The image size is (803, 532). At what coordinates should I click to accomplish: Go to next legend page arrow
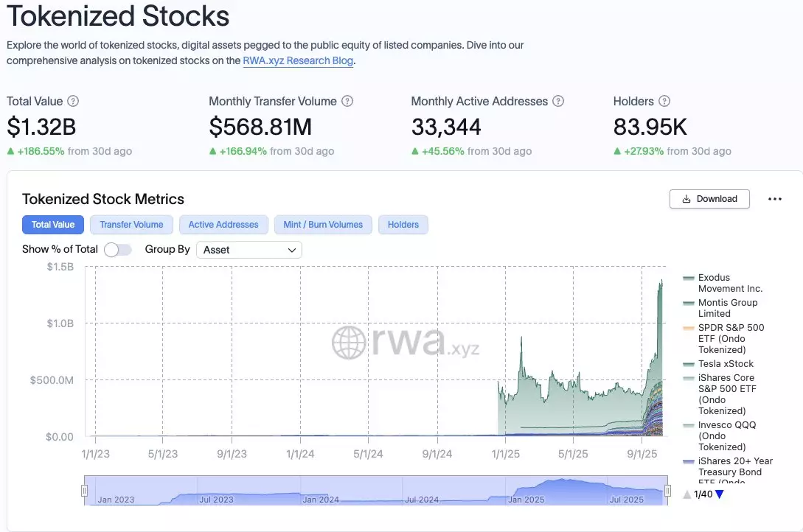tap(720, 494)
